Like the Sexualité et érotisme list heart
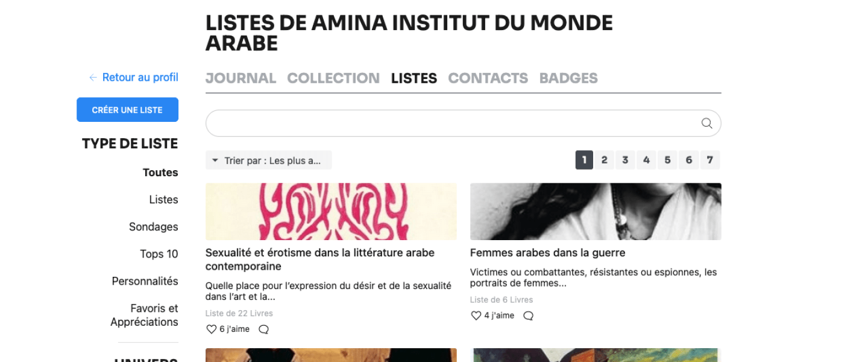This screenshot has width=868, height=362. pos(211,329)
